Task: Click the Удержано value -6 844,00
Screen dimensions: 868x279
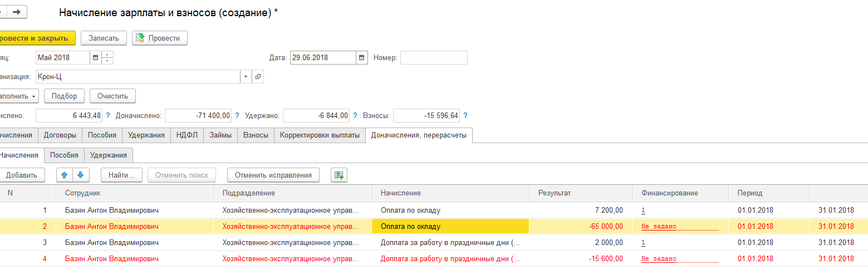Action: [x=316, y=116]
